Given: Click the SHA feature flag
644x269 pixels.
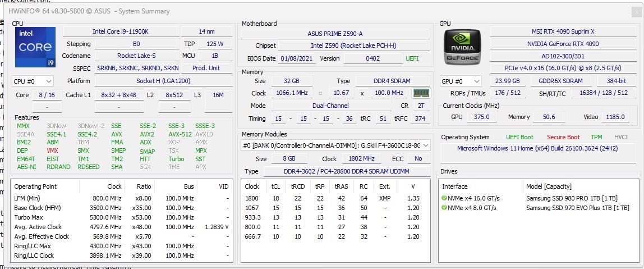Looking at the screenshot, I should [x=117, y=167].
